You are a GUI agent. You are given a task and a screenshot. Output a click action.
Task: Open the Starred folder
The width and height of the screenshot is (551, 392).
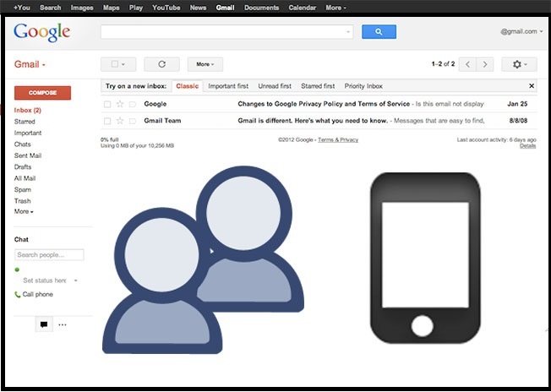(x=25, y=122)
